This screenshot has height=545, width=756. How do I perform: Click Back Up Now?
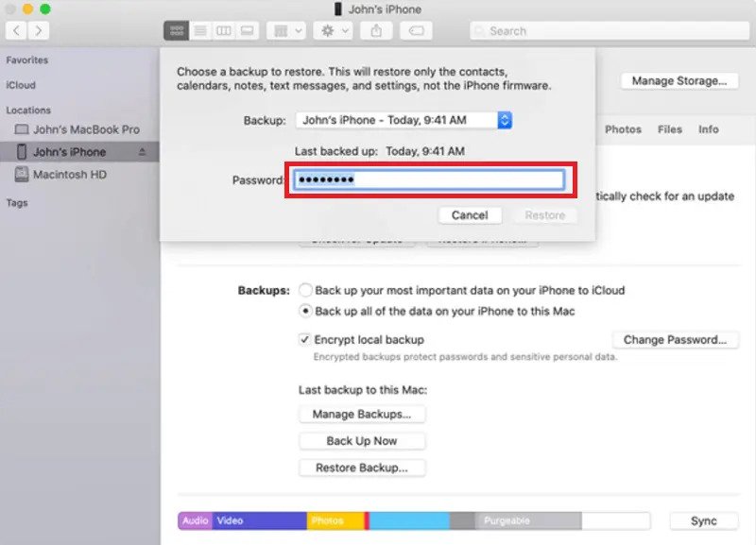click(x=362, y=441)
